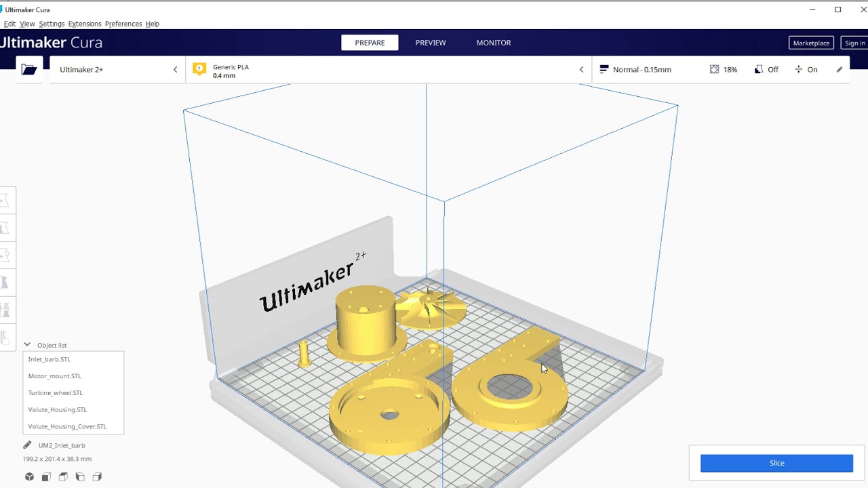The height and width of the screenshot is (488, 868).
Task: Click the Slice button
Action: (776, 463)
